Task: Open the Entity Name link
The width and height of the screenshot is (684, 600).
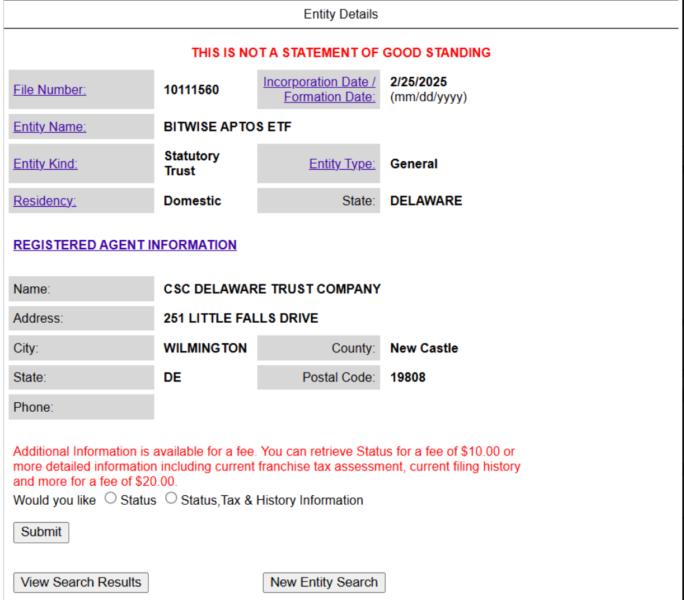Action: click(x=49, y=127)
